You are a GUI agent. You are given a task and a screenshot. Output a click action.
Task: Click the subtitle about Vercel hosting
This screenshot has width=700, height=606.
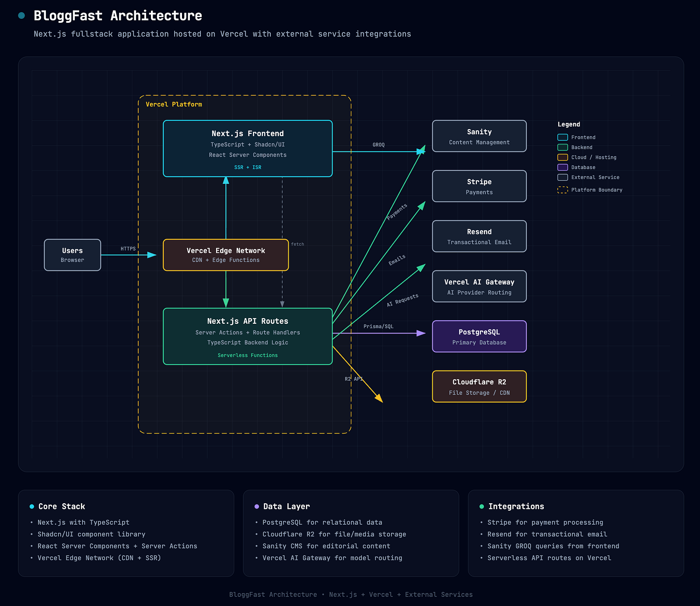(222, 34)
